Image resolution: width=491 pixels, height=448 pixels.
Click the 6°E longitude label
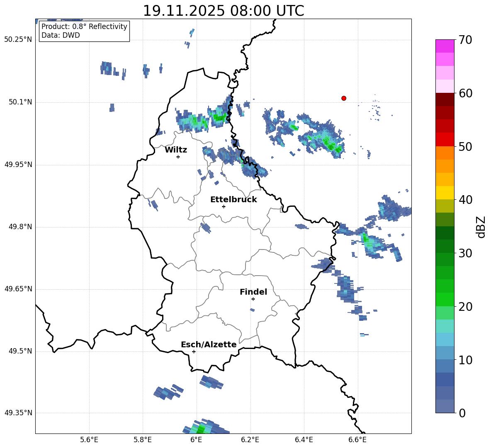pos(196,440)
